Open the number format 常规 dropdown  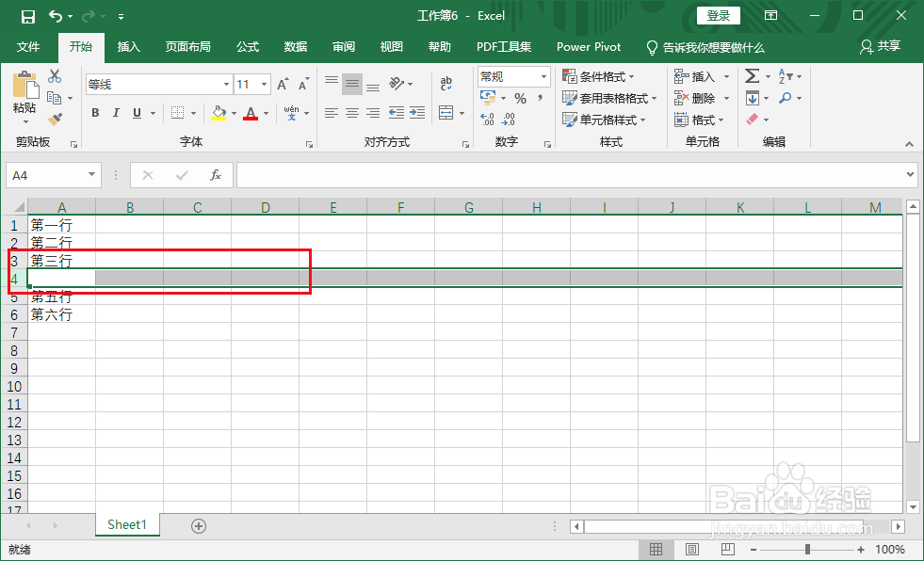pyautogui.click(x=543, y=76)
